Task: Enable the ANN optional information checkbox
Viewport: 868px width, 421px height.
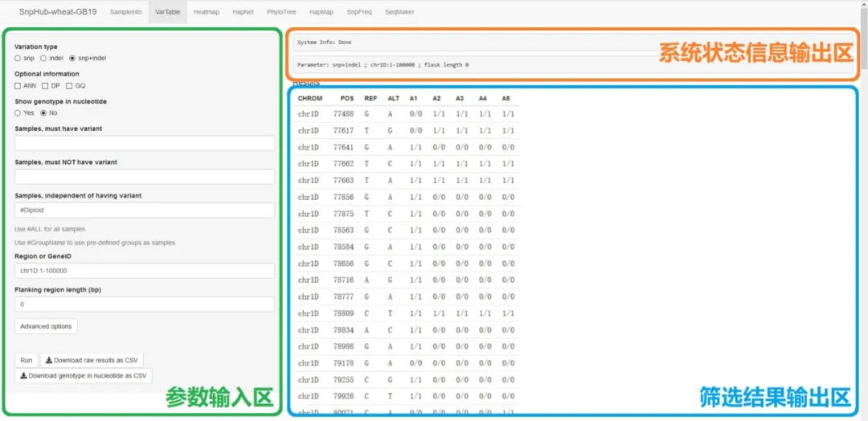Action: coord(18,86)
